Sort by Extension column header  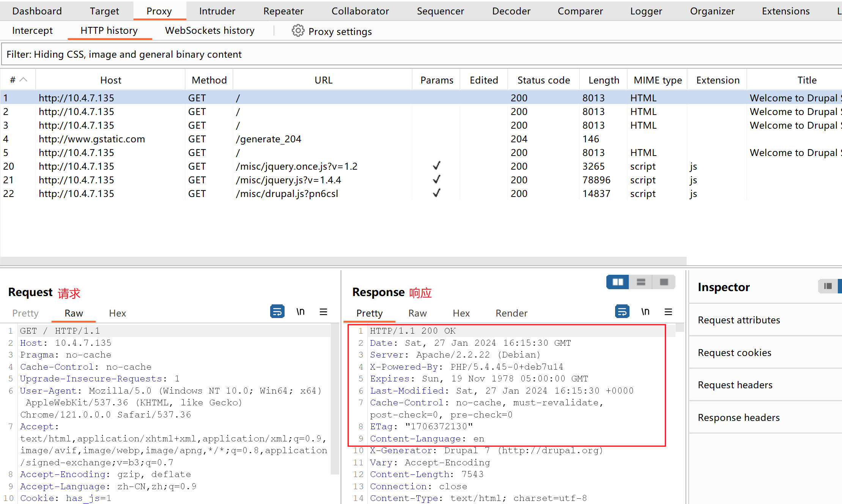tap(718, 80)
